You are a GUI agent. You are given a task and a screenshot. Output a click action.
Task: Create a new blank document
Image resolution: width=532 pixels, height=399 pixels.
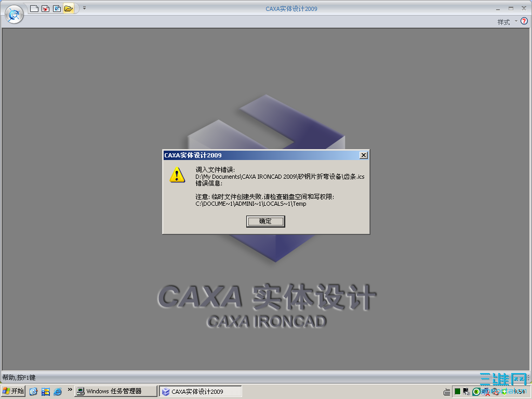34,8
